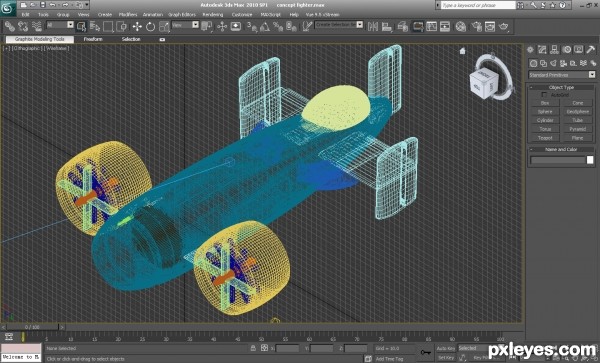600x363 pixels.
Task: Create a Cylinder primitive
Action: tap(545, 120)
